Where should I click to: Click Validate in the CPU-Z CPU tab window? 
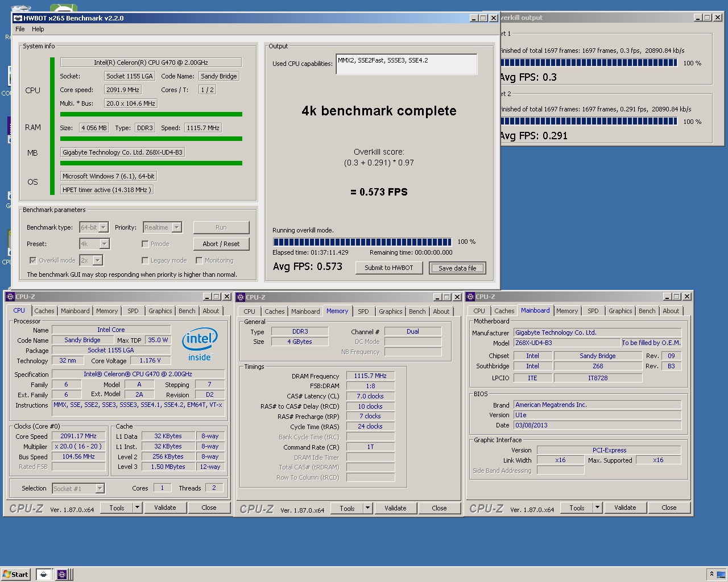point(165,508)
